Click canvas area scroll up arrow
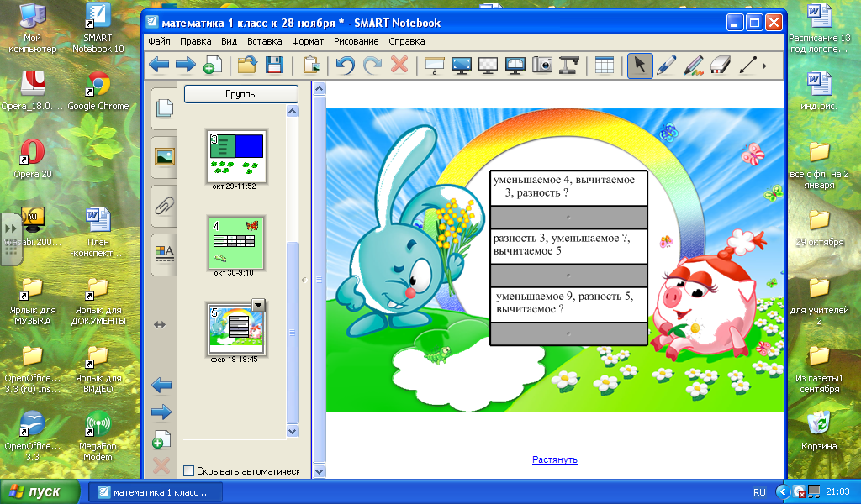 [x=319, y=88]
